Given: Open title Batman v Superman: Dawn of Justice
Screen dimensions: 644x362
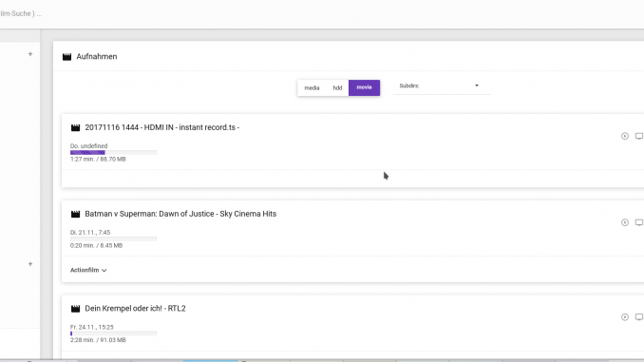Looking at the screenshot, I should (180, 214).
